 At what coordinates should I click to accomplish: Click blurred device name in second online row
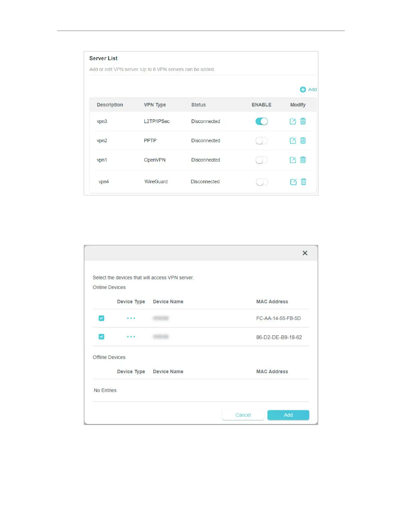161,337
